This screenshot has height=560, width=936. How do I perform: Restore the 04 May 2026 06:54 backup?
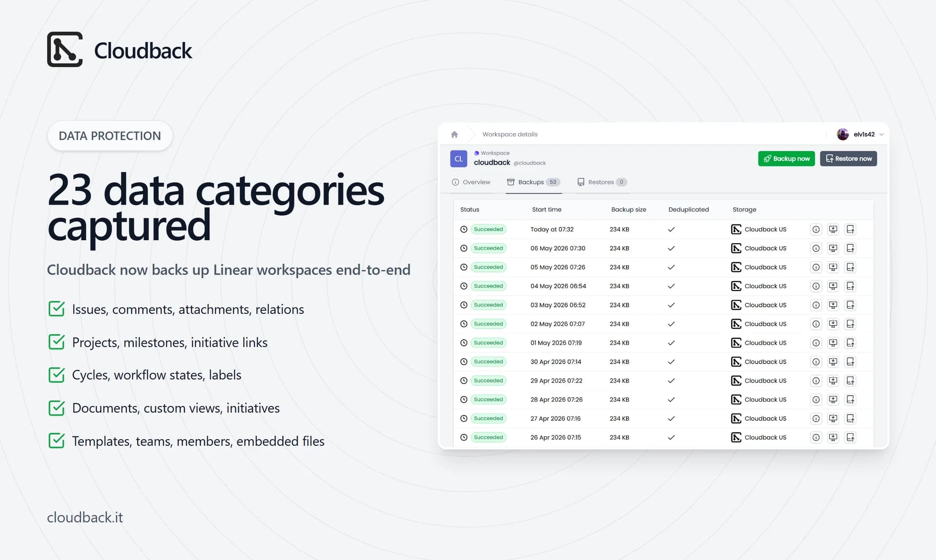(x=850, y=286)
